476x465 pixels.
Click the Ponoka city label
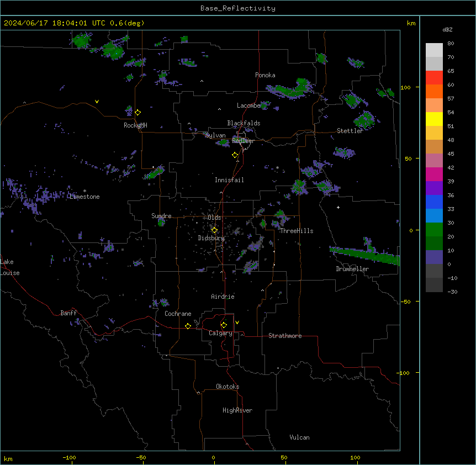265,75
